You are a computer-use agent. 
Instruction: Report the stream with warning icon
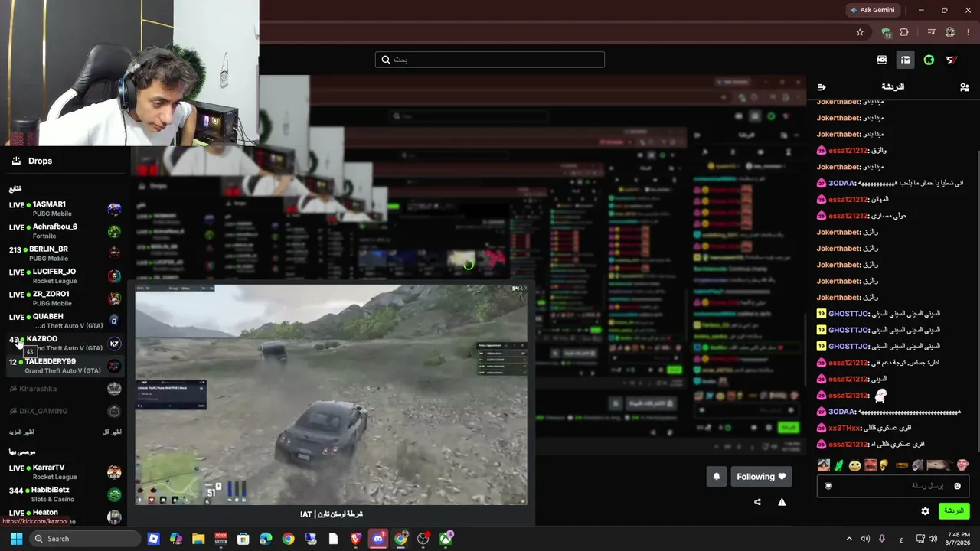coord(782,502)
